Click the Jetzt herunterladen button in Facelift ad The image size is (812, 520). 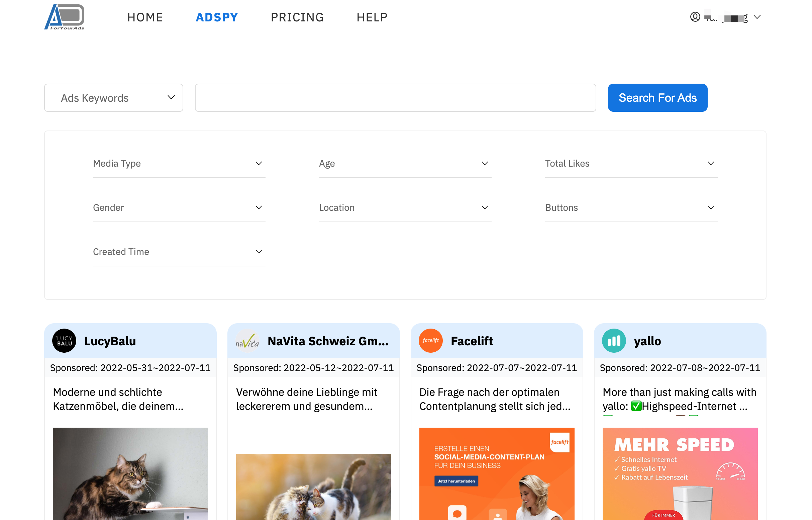(456, 481)
